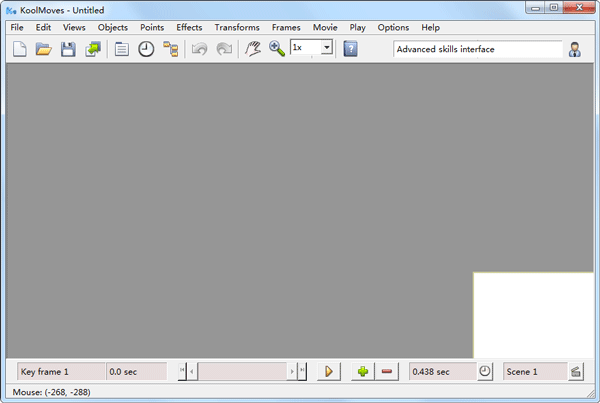Click the clock icon beside 0.438 sec
The height and width of the screenshot is (403, 600).
(485, 371)
